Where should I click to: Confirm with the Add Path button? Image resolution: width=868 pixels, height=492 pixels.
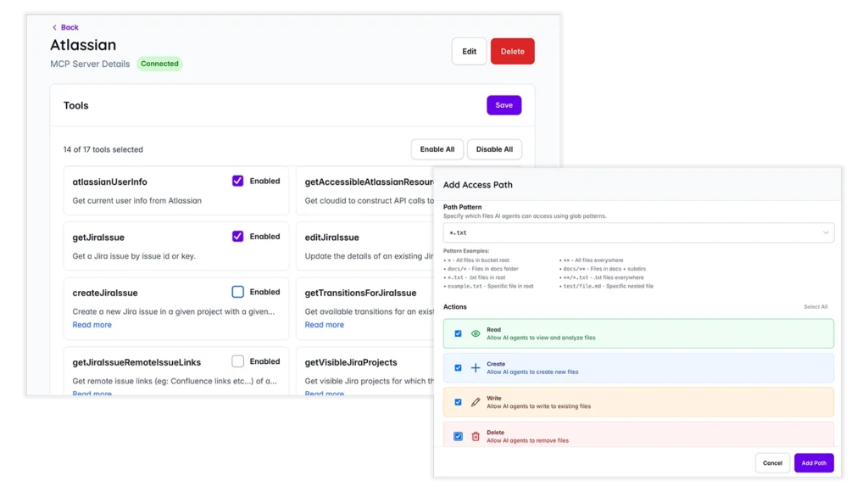[814, 462]
